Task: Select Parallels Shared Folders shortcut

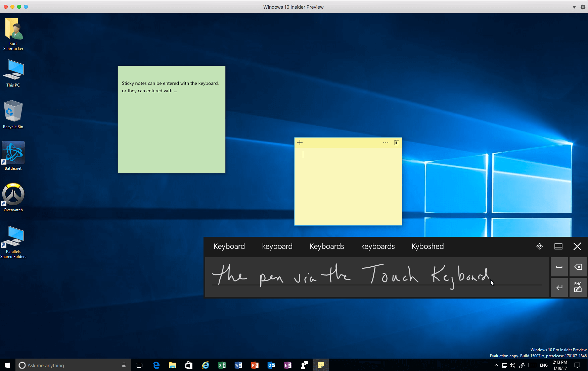Action: [13, 242]
